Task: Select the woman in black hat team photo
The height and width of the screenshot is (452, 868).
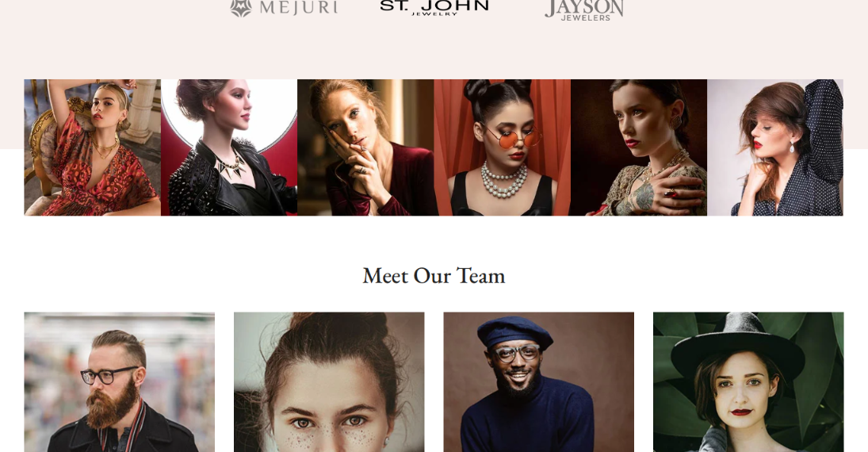Action: [748, 382]
